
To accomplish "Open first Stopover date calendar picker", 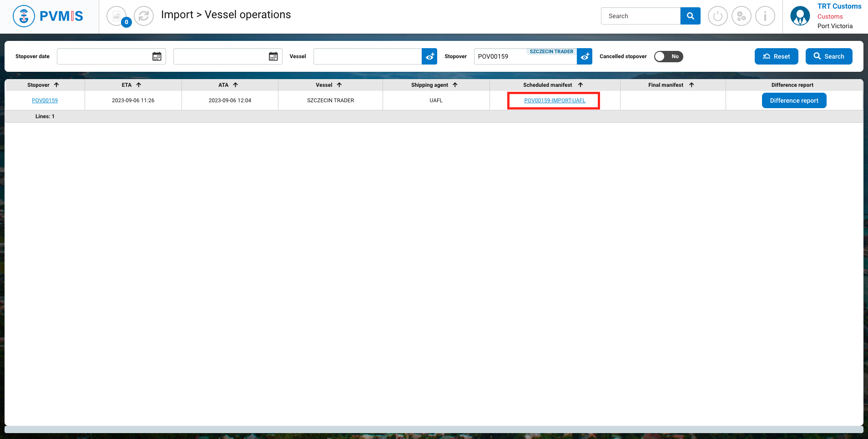I will coord(157,56).
